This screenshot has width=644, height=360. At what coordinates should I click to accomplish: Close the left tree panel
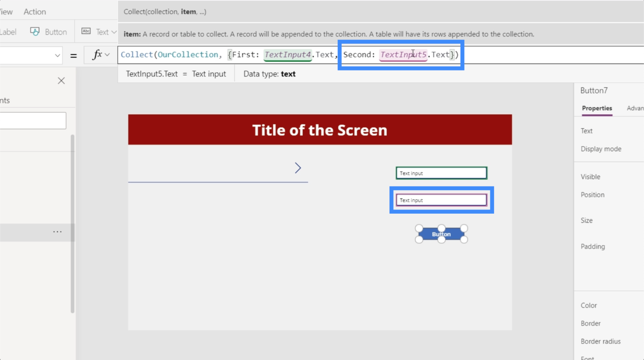[61, 81]
